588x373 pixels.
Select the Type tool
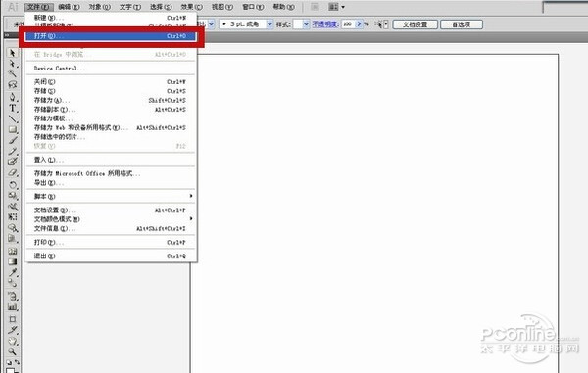pyautogui.click(x=12, y=109)
